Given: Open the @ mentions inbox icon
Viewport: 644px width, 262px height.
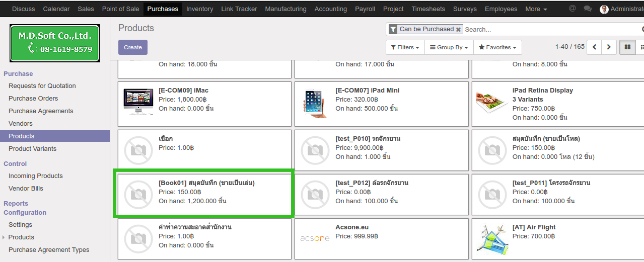Looking at the screenshot, I should 572,9.
